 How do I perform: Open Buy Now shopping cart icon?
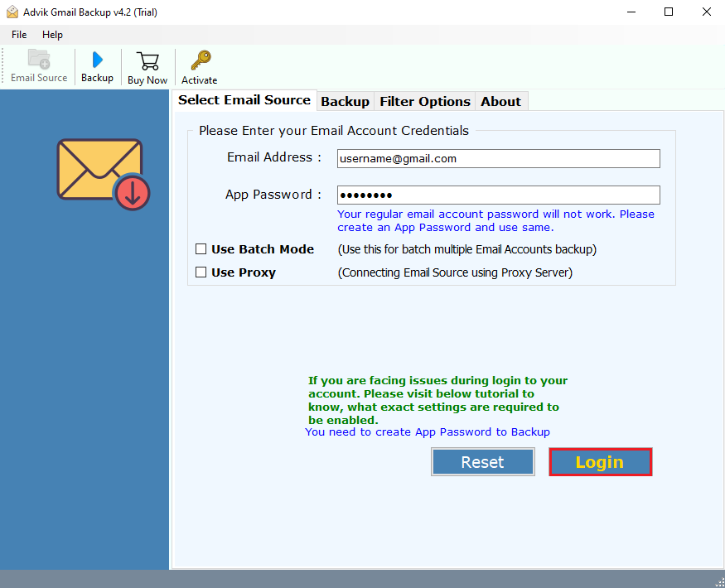147,61
